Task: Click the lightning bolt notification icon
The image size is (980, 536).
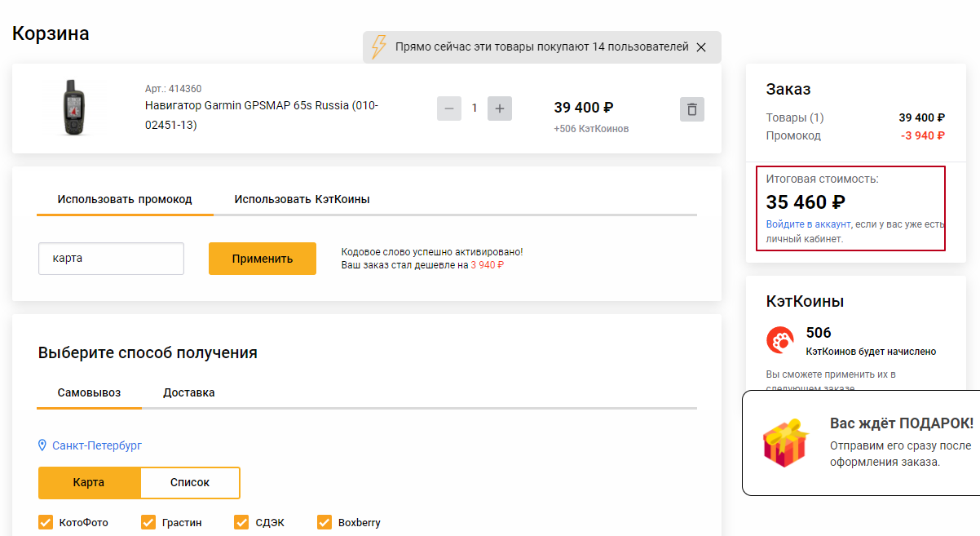Action: [378, 47]
